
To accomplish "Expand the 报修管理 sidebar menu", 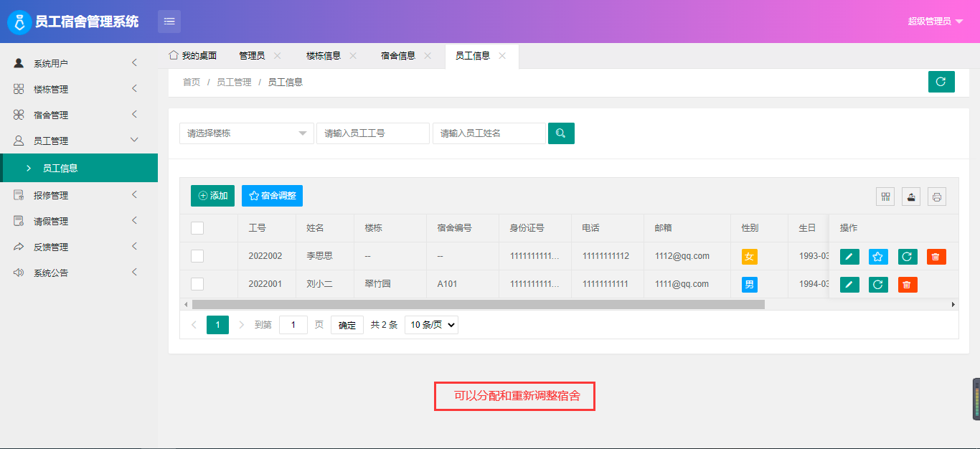I will [x=75, y=195].
